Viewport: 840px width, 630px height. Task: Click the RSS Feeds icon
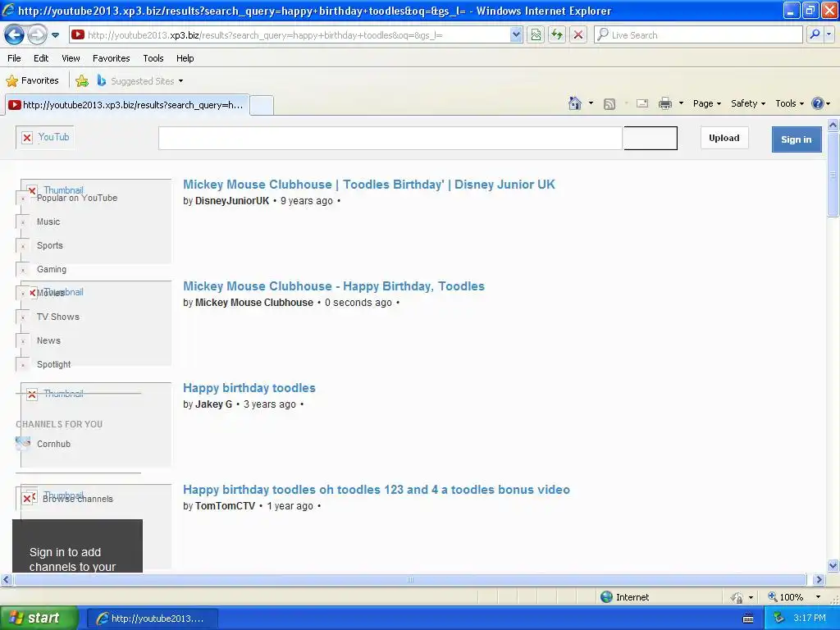pos(609,104)
